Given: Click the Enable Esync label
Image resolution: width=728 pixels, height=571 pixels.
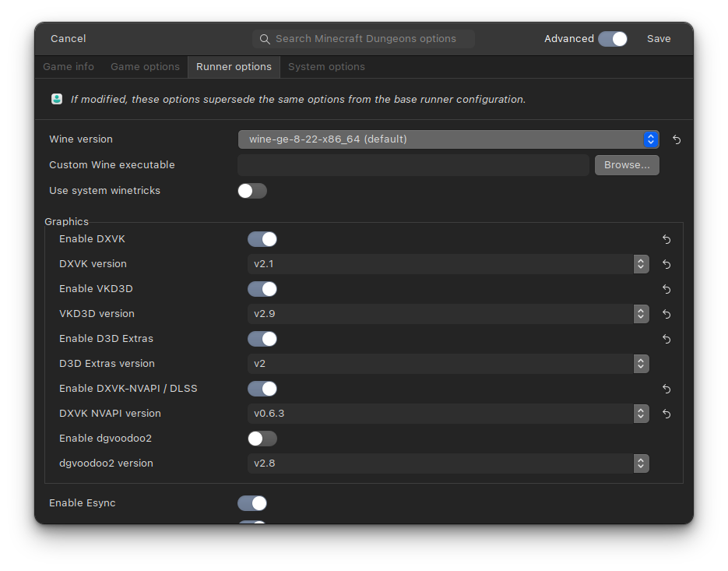Looking at the screenshot, I should point(83,502).
